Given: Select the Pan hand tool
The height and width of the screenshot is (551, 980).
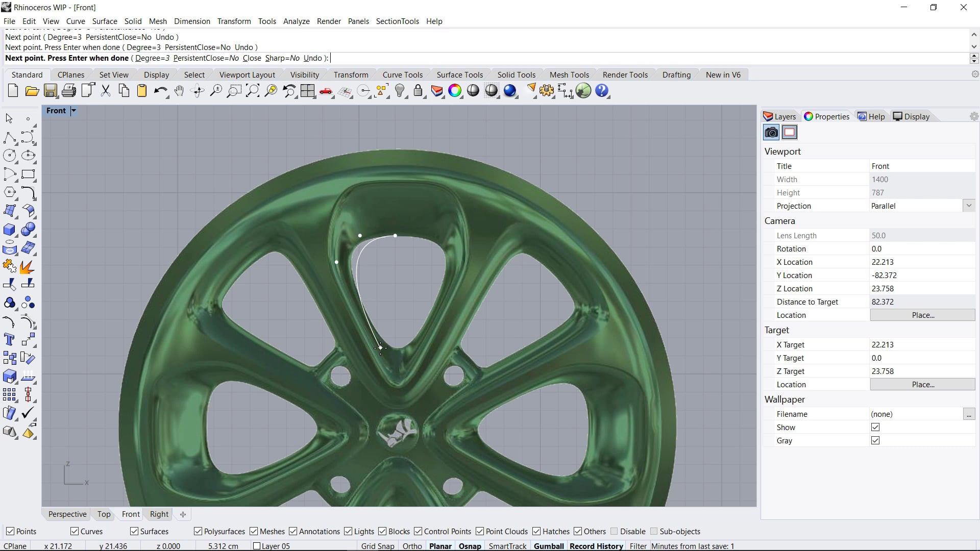Looking at the screenshot, I should coord(179,91).
